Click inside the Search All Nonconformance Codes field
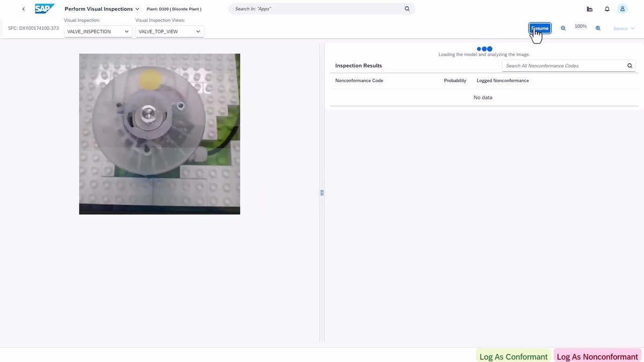Screen dimensions: 644x362 click(x=558, y=65)
